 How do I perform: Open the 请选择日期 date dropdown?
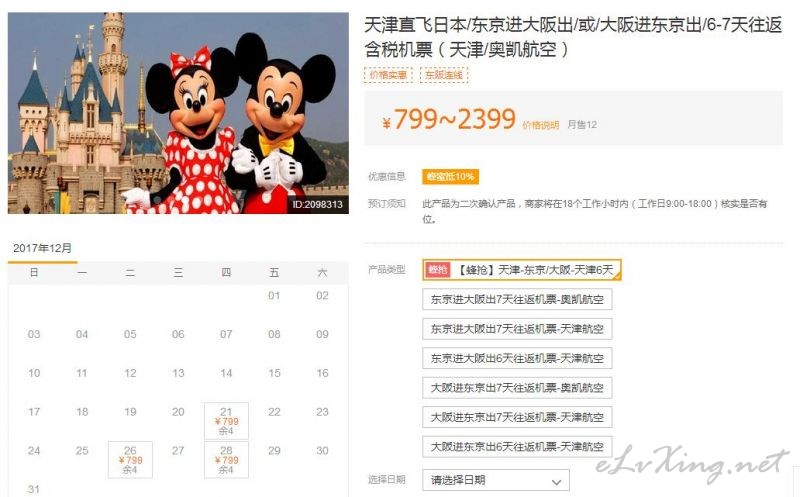click(x=495, y=480)
